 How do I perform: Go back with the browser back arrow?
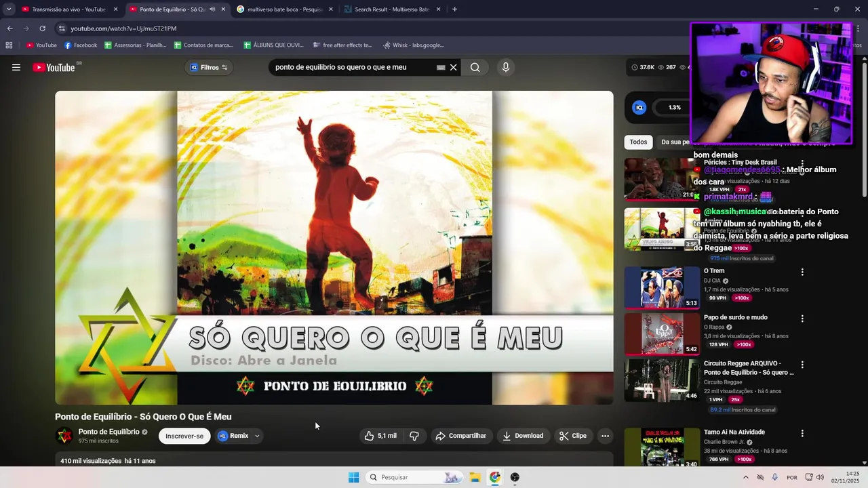point(9,28)
